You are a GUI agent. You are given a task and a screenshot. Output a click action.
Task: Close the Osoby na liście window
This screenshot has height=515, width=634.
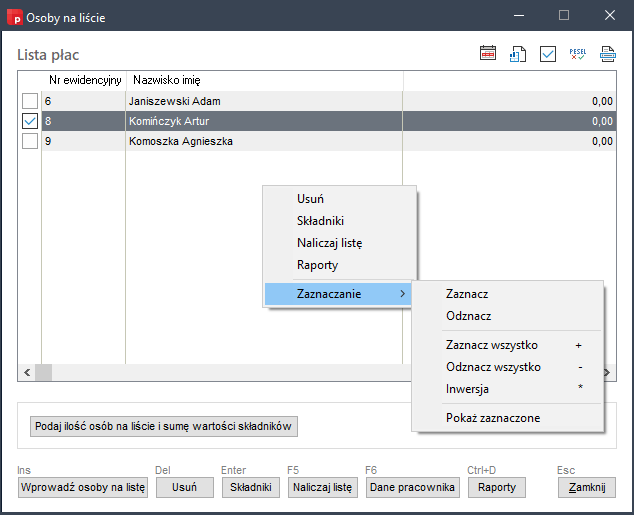(610, 15)
